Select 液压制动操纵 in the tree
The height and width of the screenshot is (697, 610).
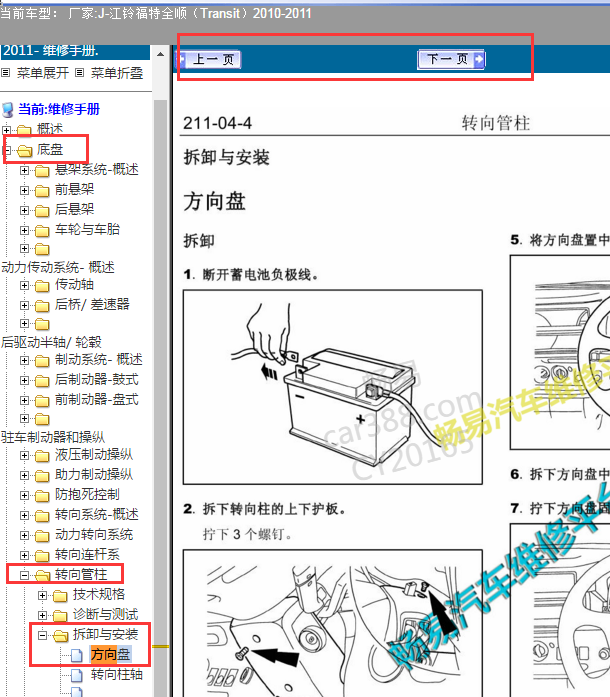coord(94,454)
